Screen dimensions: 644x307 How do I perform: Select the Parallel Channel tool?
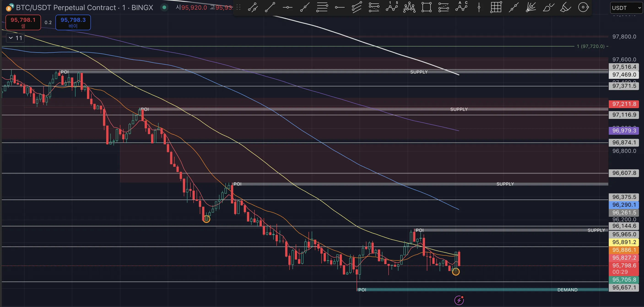[357, 8]
